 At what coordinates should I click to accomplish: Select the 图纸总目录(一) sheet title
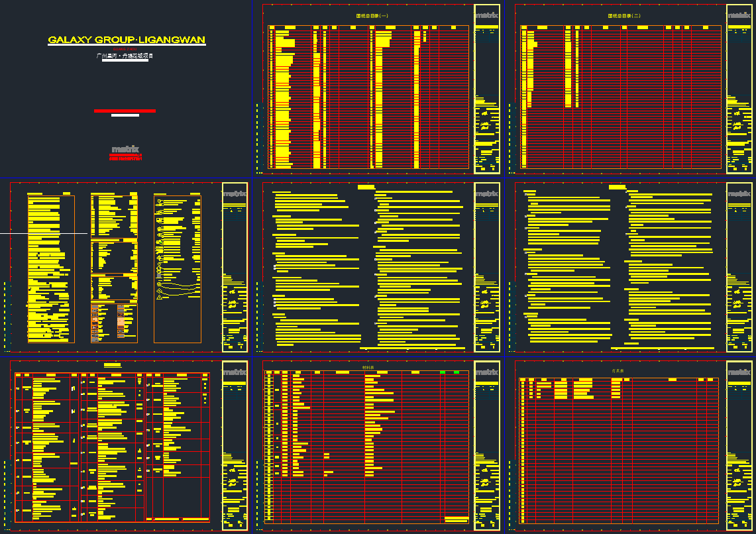tap(372, 16)
